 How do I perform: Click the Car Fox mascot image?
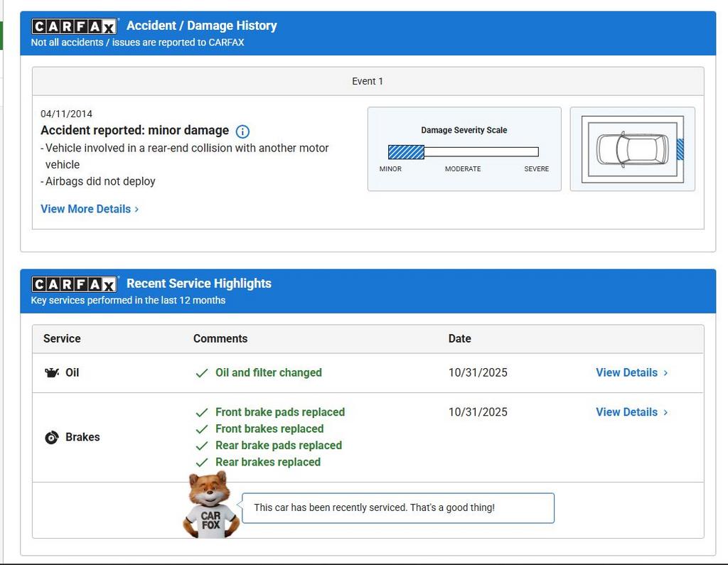click(210, 505)
